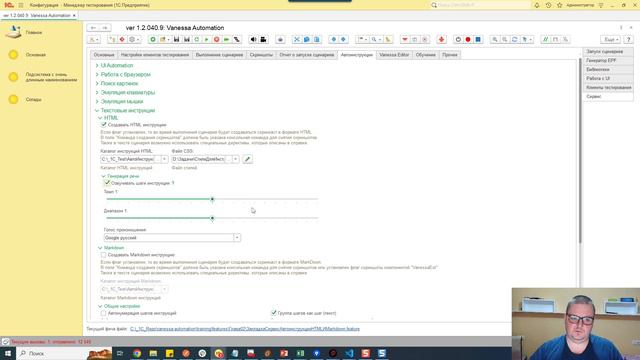
Task: Click the 'Темп' slider track
Action: point(212,199)
